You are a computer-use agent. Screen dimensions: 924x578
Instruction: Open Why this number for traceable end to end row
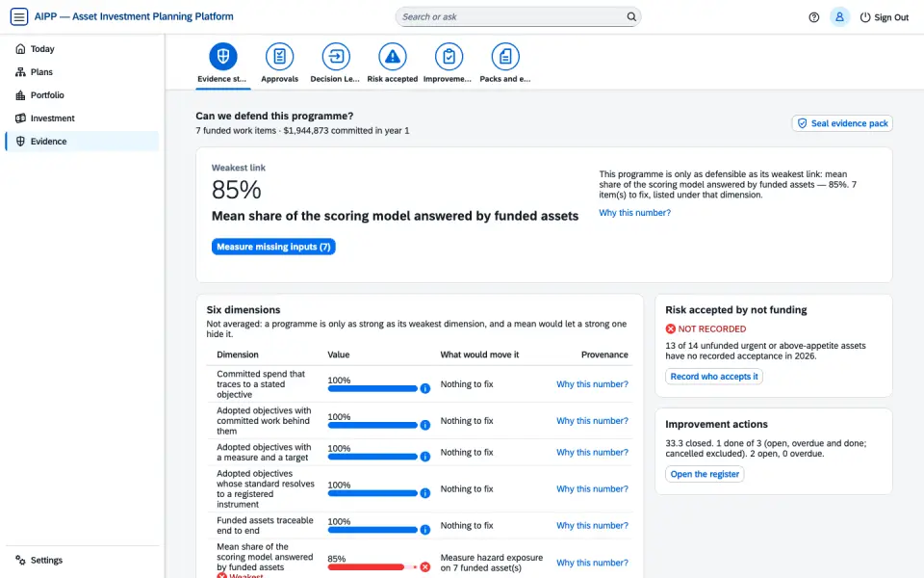point(592,526)
